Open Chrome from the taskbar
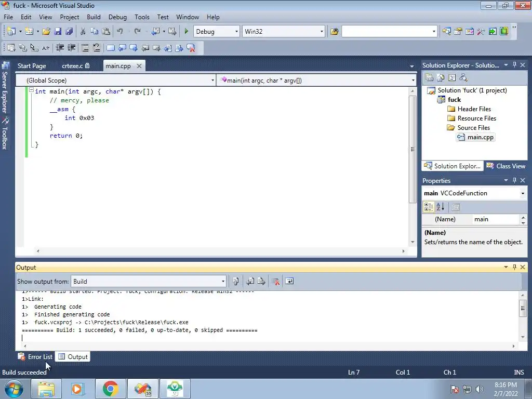Screen dimensions: 532x399 click(111, 389)
